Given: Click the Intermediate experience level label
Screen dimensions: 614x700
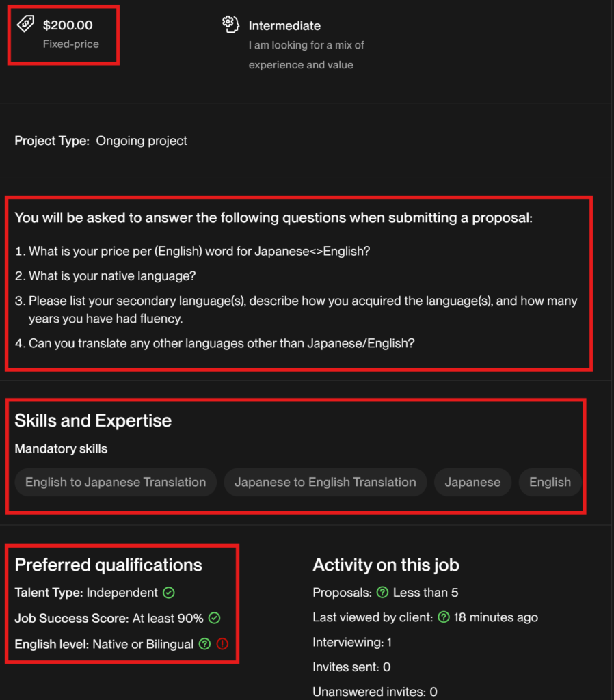Looking at the screenshot, I should click(x=284, y=26).
